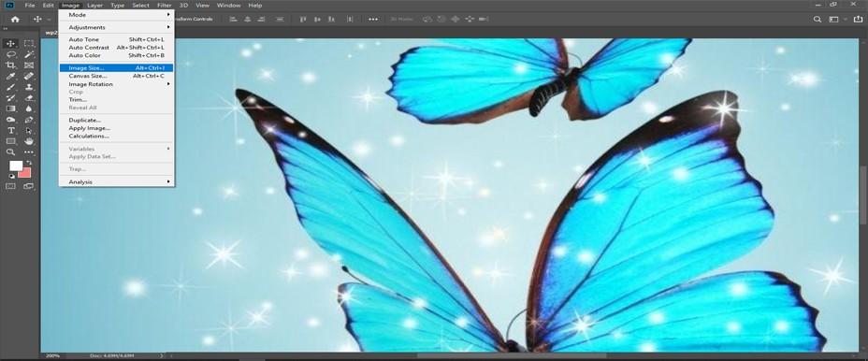Select the Crop tool in toolbar
This screenshot has height=361, width=868.
(x=10, y=65)
